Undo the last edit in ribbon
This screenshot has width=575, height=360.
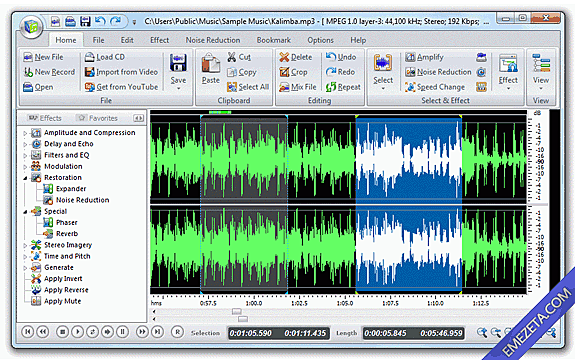click(x=341, y=57)
